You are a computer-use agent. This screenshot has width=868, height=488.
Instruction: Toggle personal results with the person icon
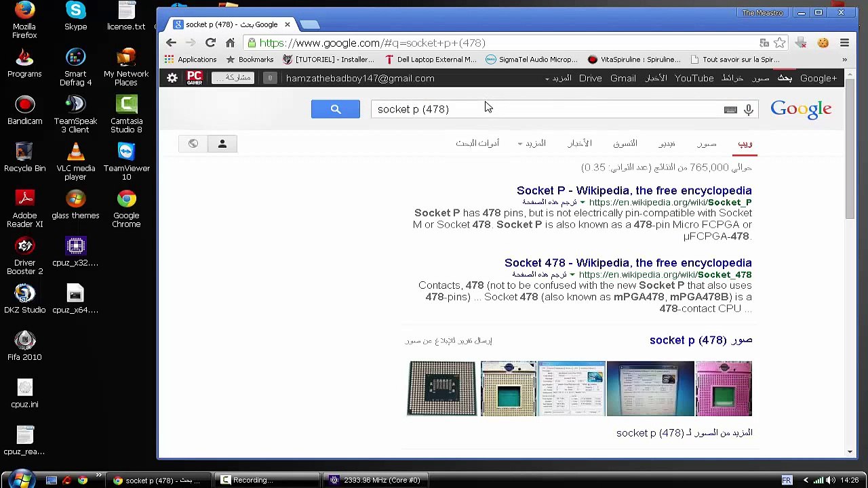click(x=222, y=144)
